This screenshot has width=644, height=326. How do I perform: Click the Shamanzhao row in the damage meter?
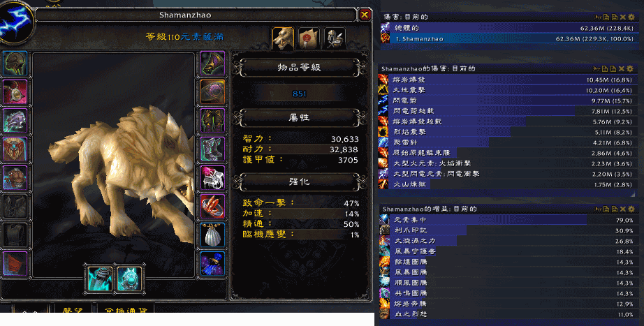pos(507,38)
